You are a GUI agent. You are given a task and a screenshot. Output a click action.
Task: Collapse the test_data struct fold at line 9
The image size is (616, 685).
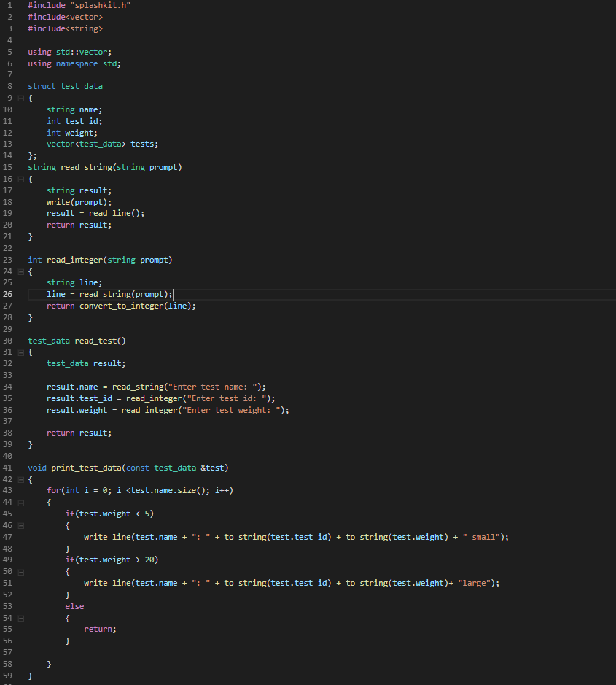(x=21, y=98)
